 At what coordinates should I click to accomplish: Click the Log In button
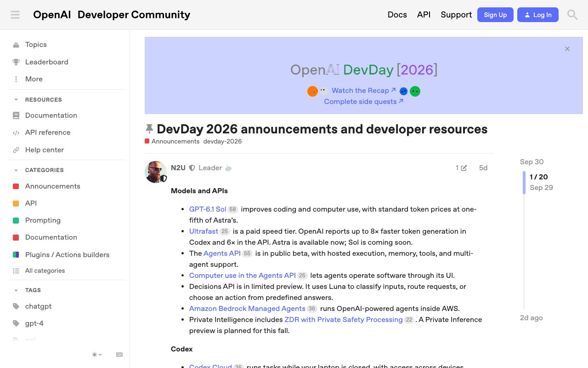pos(538,15)
